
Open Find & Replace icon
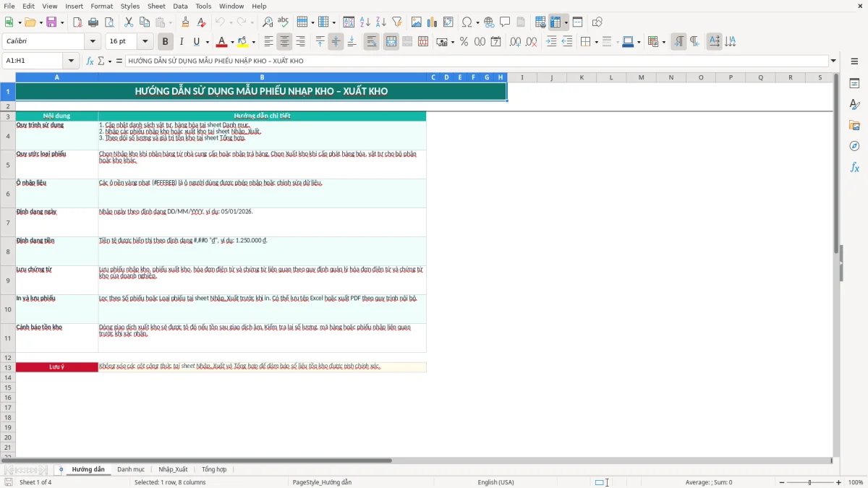(268, 22)
